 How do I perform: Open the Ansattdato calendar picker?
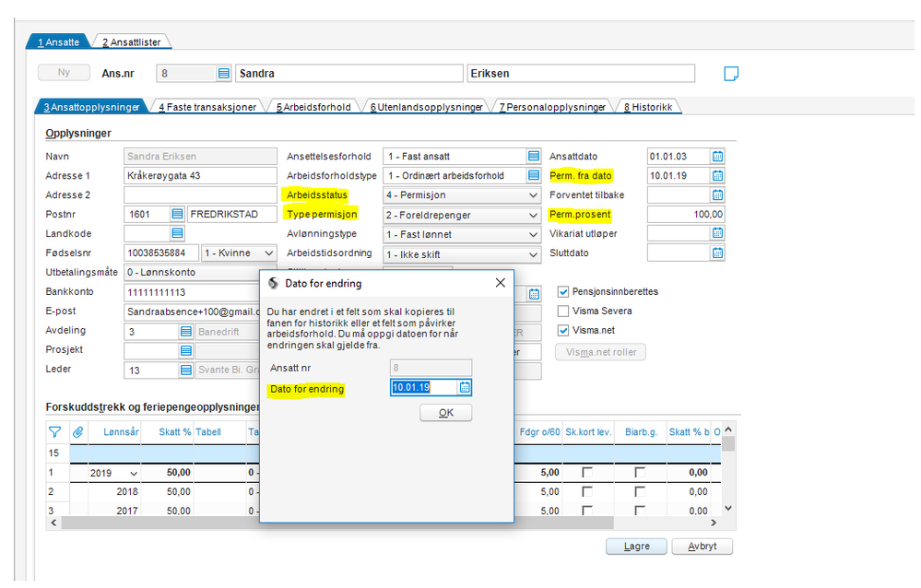[718, 157]
